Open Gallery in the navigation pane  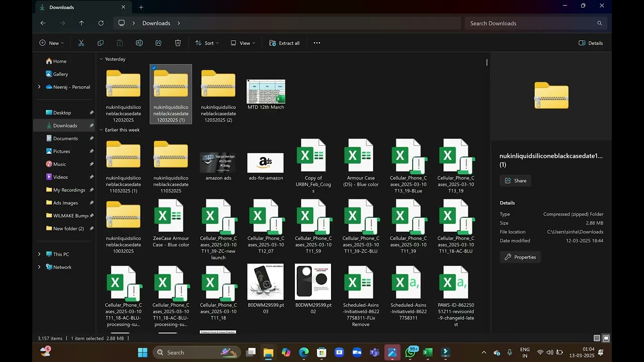tap(57, 74)
